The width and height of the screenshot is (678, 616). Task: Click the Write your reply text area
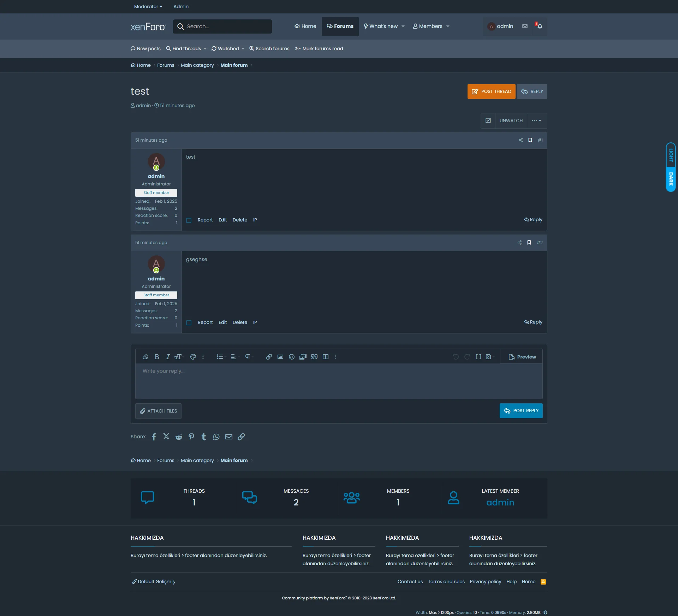pos(339,381)
